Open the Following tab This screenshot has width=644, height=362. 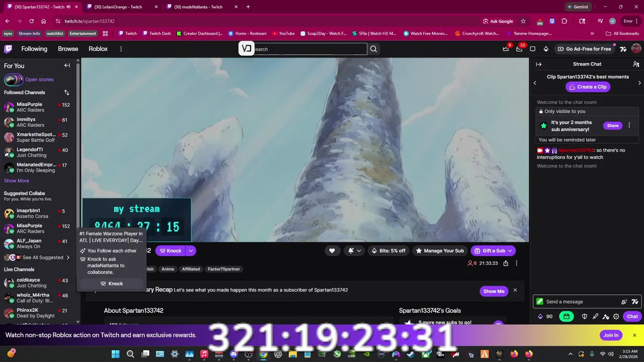pyautogui.click(x=34, y=49)
